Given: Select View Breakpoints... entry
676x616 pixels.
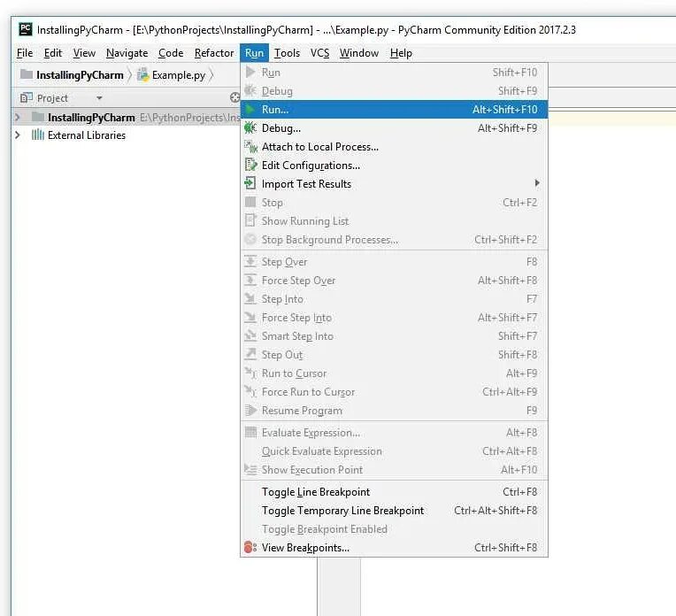Looking at the screenshot, I should pyautogui.click(x=394, y=548).
